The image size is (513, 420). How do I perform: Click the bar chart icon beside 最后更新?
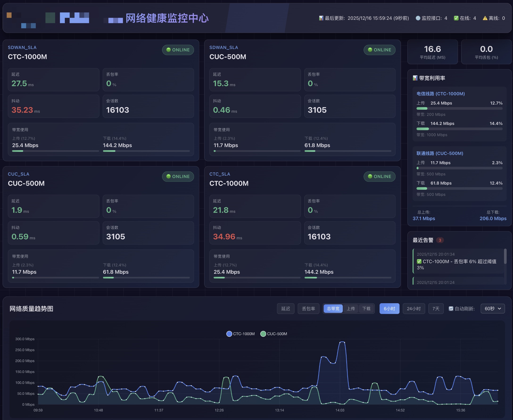coord(321,18)
